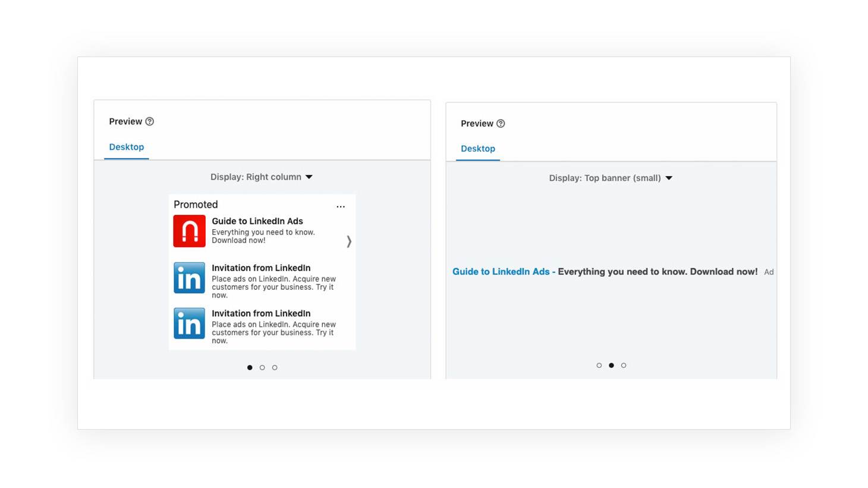Image resolution: width=868 pixels, height=488 pixels.
Task: Click the right chevron arrow on Promoted card
Action: [x=349, y=241]
